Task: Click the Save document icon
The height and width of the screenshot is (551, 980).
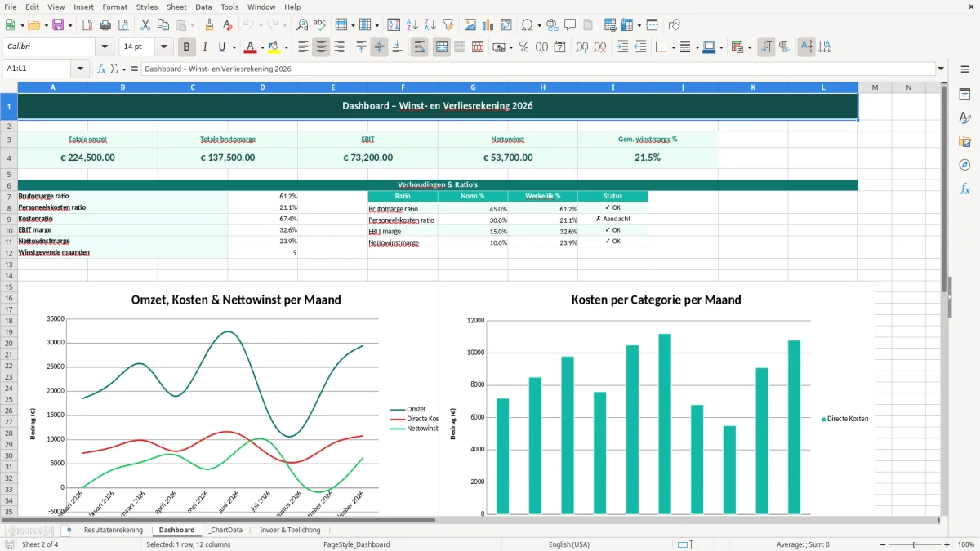Action: [58, 25]
